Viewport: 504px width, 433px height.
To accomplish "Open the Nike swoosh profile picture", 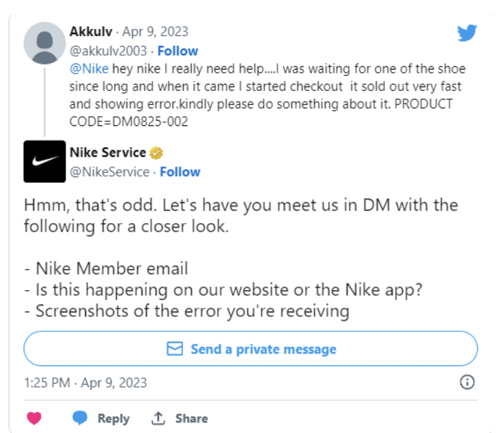I will click(45, 161).
